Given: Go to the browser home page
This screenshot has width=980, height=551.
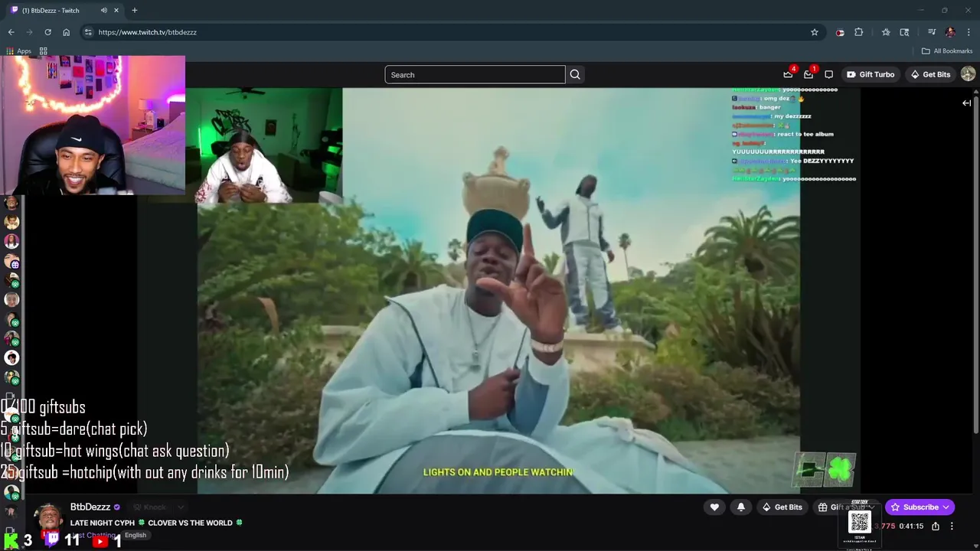Looking at the screenshot, I should point(66,32).
